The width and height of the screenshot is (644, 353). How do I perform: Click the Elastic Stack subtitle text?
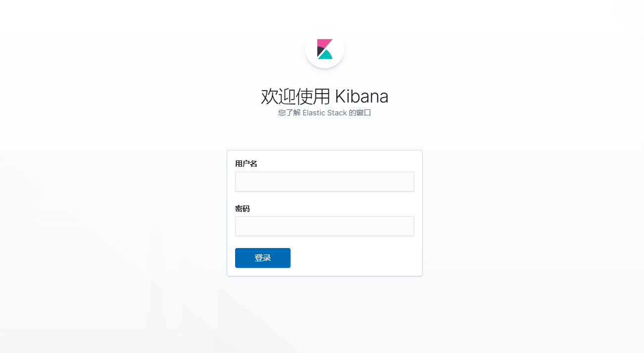click(x=325, y=113)
